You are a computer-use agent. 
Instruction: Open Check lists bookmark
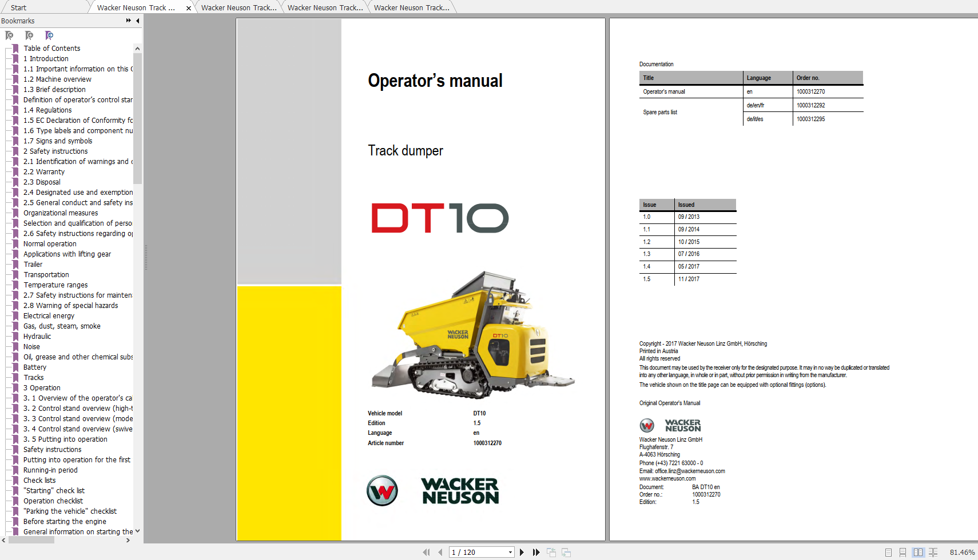click(x=39, y=481)
